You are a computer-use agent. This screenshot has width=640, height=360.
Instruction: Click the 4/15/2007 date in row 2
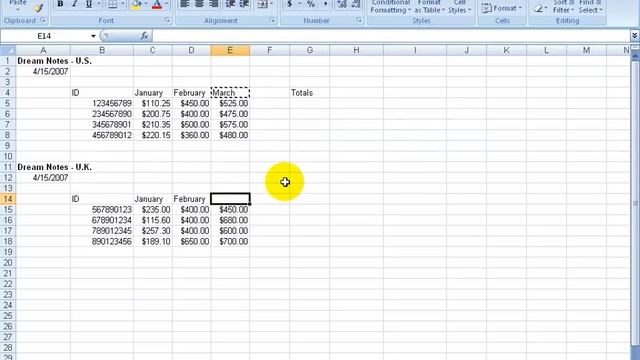pyautogui.click(x=43, y=71)
